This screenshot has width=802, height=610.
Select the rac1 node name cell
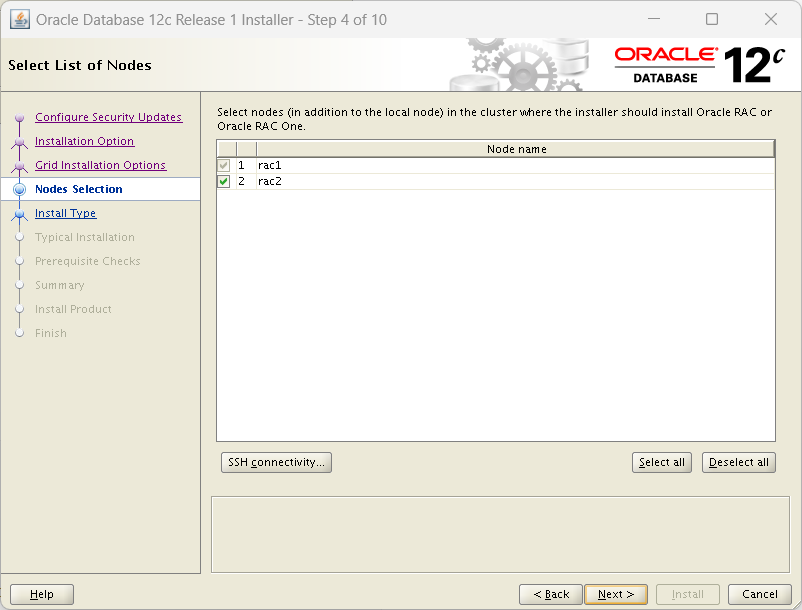click(x=516, y=165)
